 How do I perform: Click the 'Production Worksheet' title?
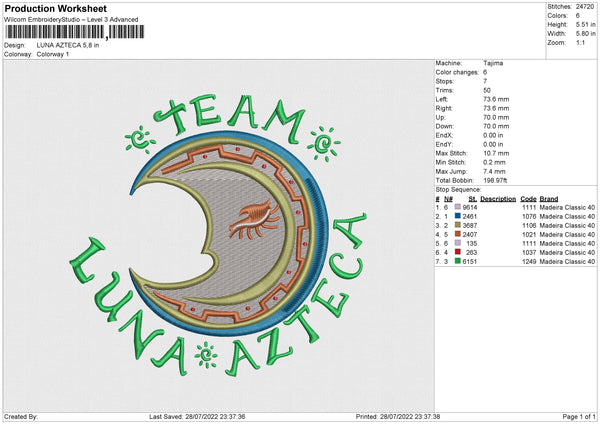click(55, 8)
